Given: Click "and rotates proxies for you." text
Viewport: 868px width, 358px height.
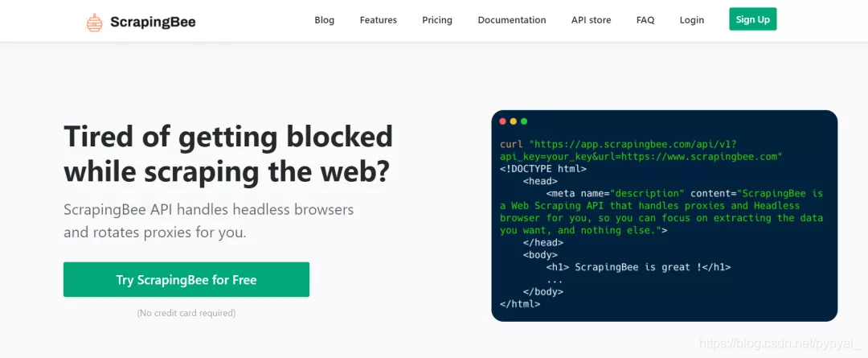Looking at the screenshot, I should 155,232.
